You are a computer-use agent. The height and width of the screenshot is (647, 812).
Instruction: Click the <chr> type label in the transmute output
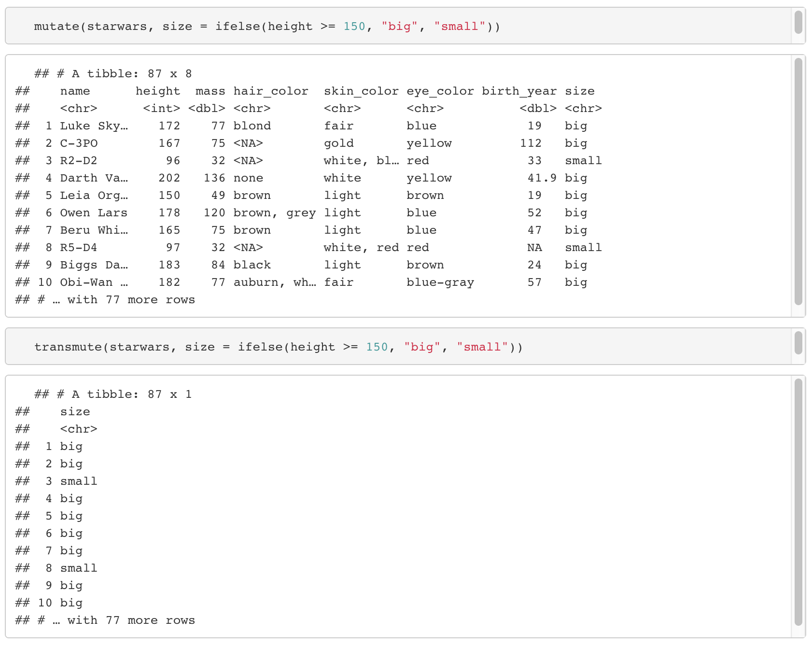coord(79,429)
